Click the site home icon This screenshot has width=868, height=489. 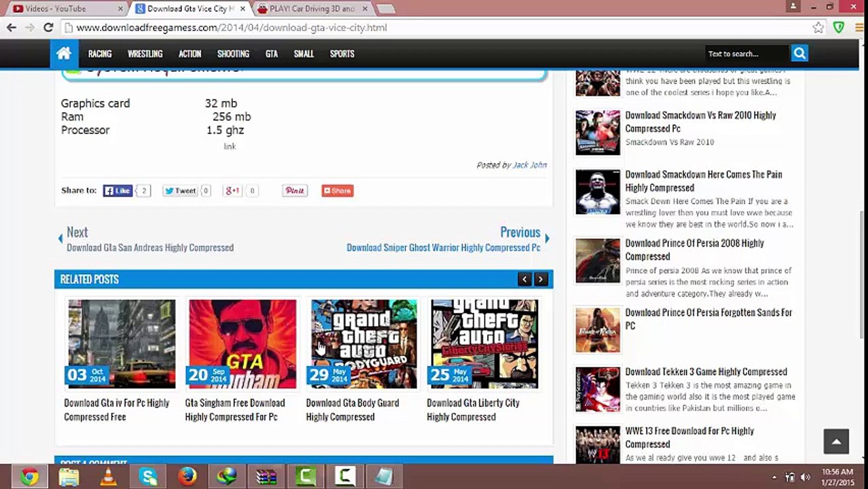64,54
